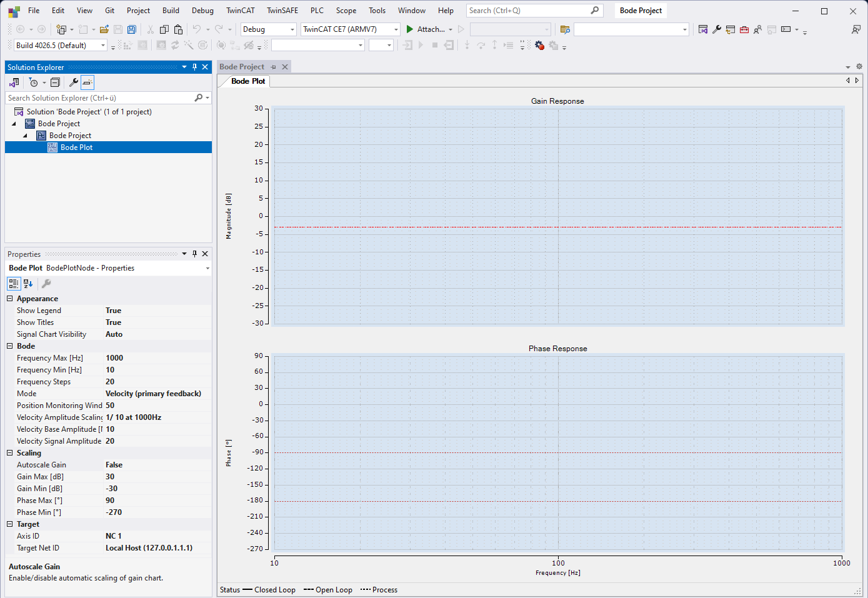Click the document window settings gear icon
Viewport: 868px width, 598px height.
click(x=859, y=66)
